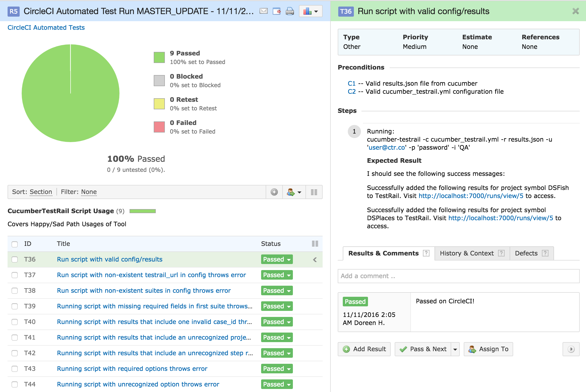The height and width of the screenshot is (392, 586).
Task: Click the green Passed legend swatch
Action: click(x=159, y=57)
